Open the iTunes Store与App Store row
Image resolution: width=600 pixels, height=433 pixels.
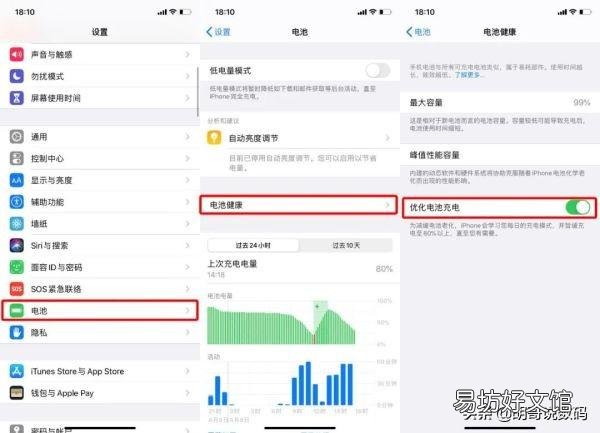[100, 371]
